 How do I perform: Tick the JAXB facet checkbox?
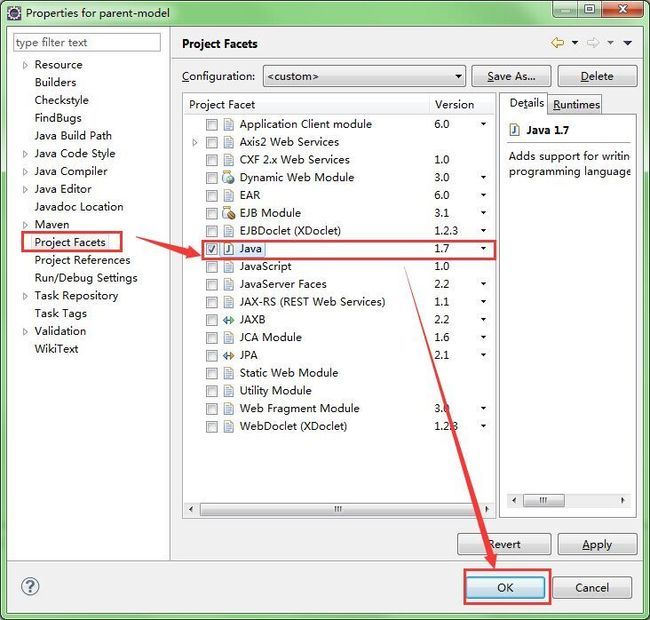pos(212,320)
